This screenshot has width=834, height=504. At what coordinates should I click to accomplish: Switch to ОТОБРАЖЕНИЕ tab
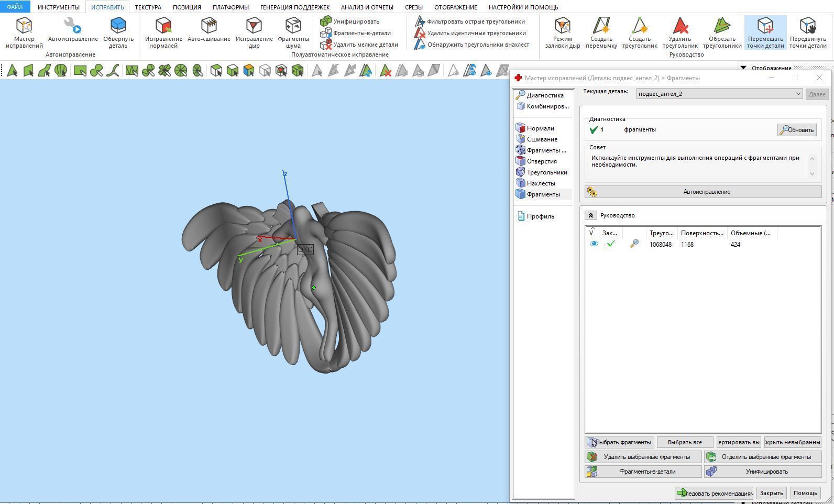pyautogui.click(x=456, y=7)
